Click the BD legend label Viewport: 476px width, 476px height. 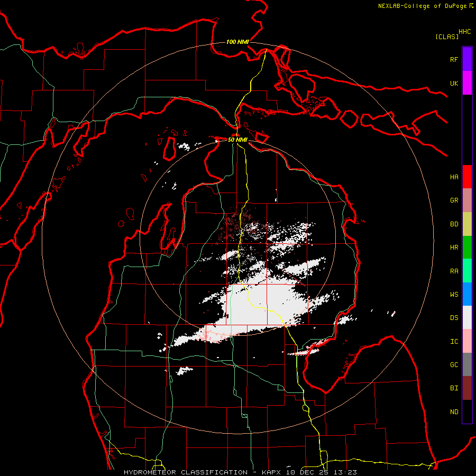point(454,224)
